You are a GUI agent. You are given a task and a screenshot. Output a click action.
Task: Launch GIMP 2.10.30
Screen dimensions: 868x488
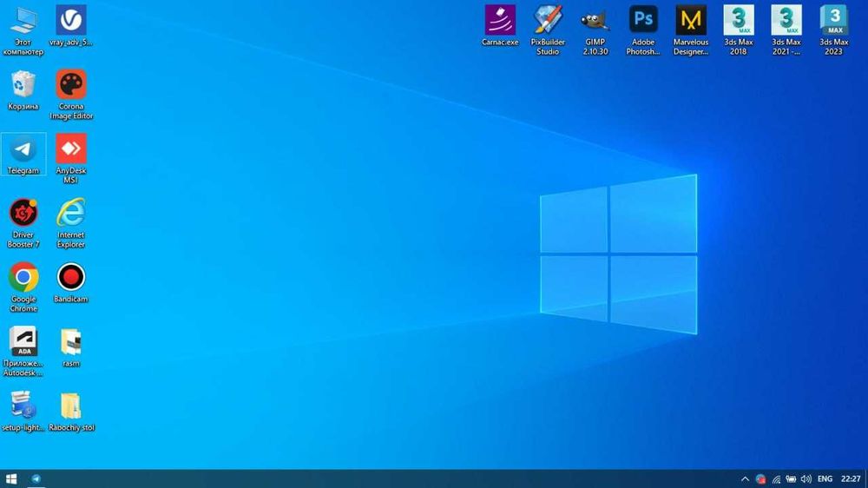(595, 30)
